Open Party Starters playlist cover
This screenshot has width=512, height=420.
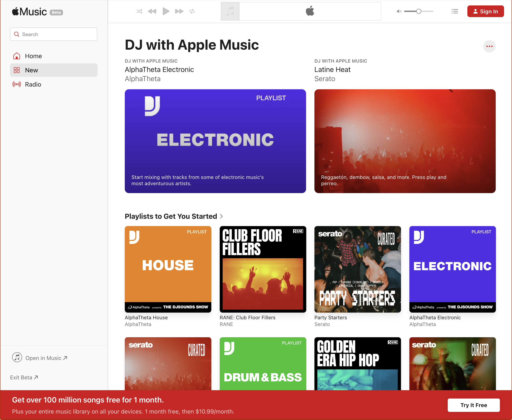pos(358,269)
